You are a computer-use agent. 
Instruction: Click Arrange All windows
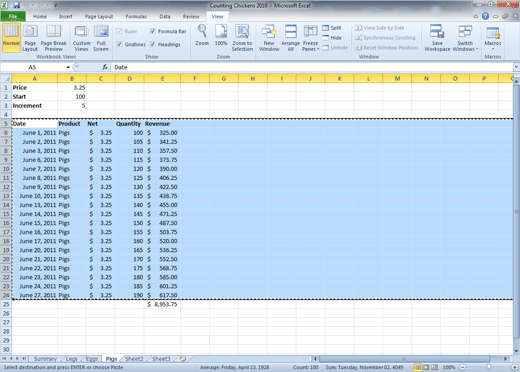pyautogui.click(x=291, y=38)
